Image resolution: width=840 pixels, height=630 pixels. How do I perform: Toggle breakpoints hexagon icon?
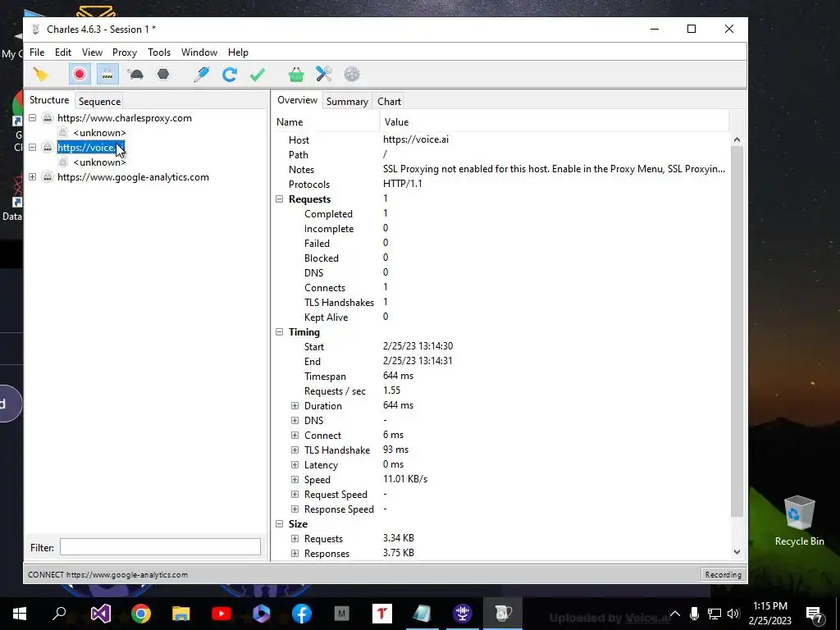tap(163, 75)
